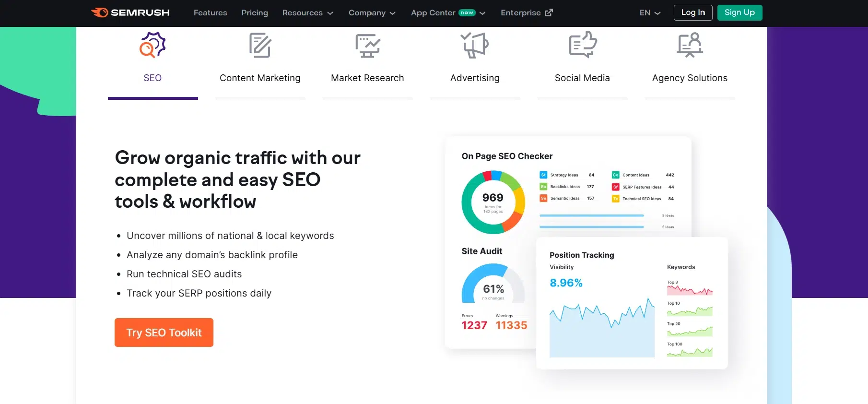Expand the App Center dropdown menu
Image resolution: width=868 pixels, height=404 pixels.
click(448, 13)
